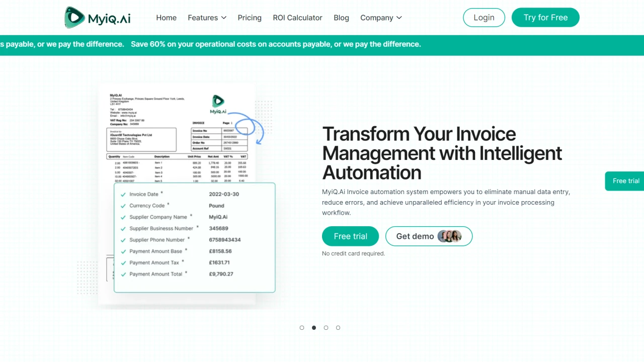Visit the Blog page
This screenshot has width=644, height=362.
pos(341,18)
